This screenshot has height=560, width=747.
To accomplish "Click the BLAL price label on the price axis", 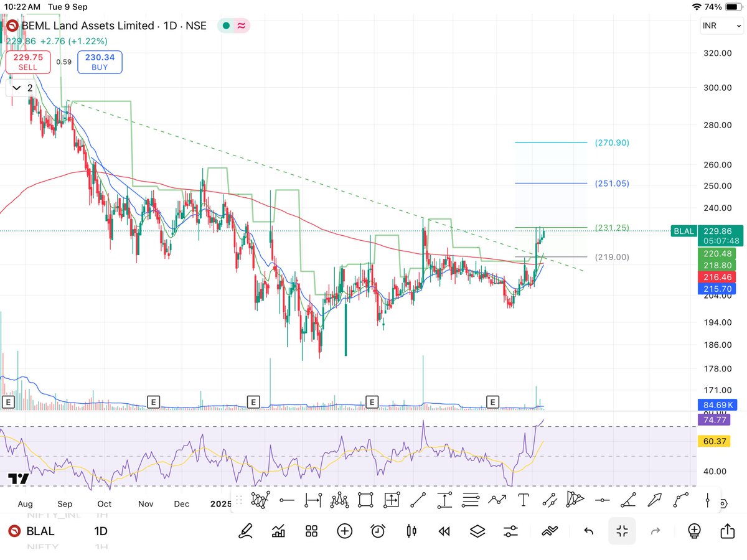I will click(x=683, y=231).
